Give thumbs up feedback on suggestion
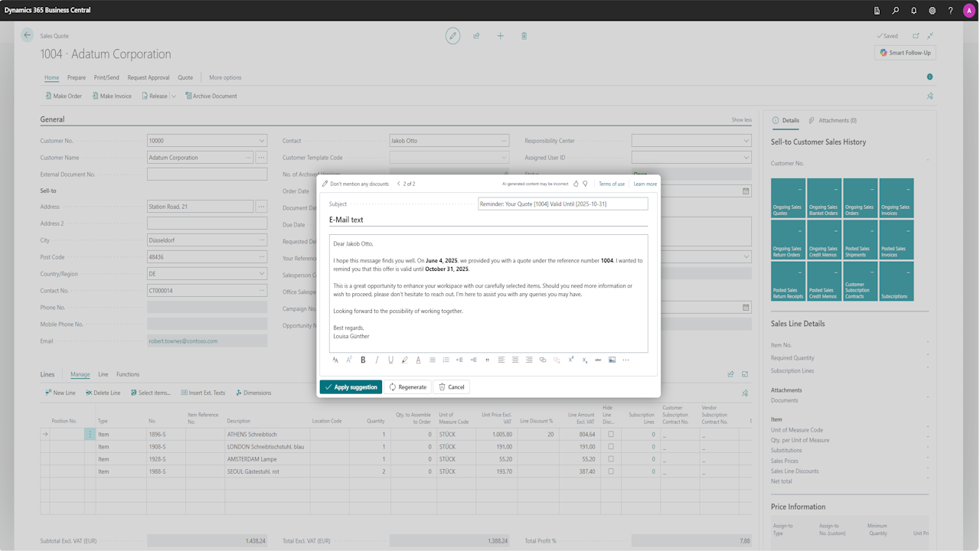The height and width of the screenshot is (551, 980). [x=576, y=184]
